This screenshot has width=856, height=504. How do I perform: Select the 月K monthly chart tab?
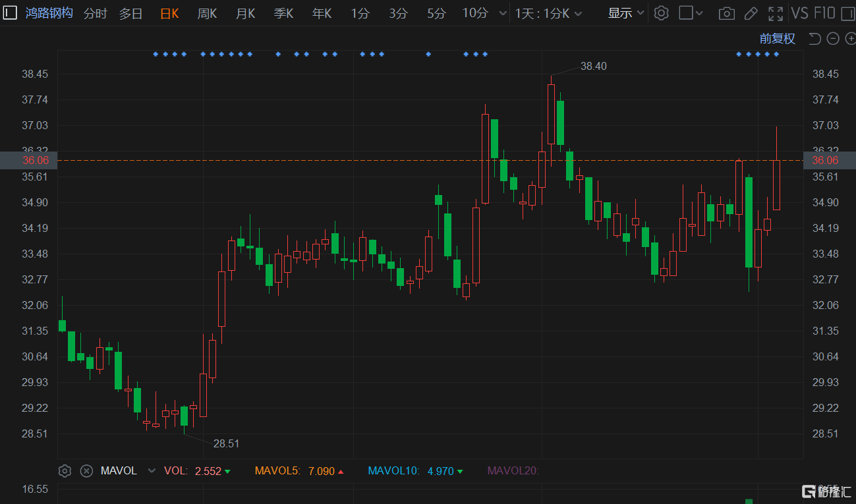[x=246, y=13]
